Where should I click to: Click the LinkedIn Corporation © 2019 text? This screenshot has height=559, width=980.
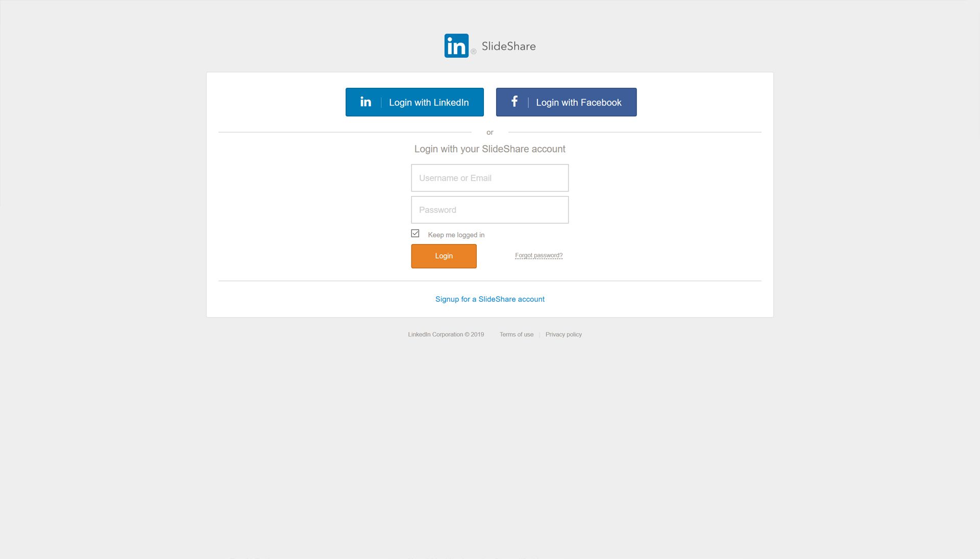tap(446, 334)
